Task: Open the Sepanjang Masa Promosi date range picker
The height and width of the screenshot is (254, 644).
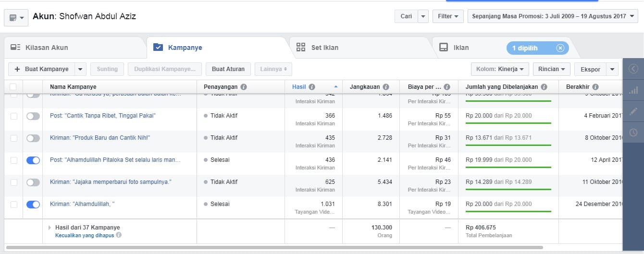Action: tap(553, 16)
